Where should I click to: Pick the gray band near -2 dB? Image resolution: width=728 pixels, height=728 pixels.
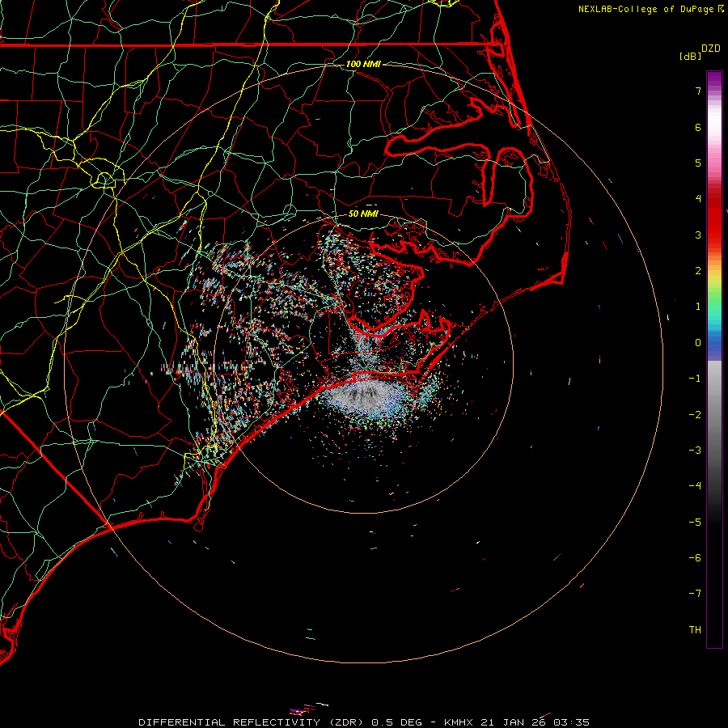coord(714,414)
